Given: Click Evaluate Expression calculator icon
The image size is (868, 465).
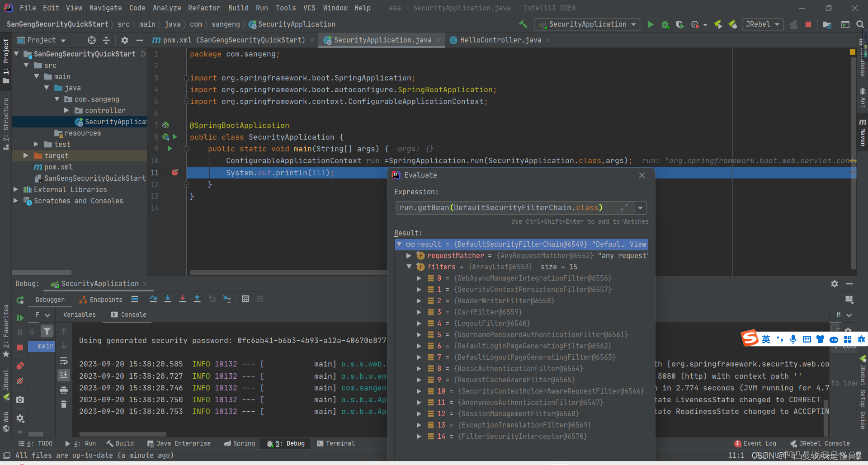Looking at the screenshot, I should pos(245,299).
